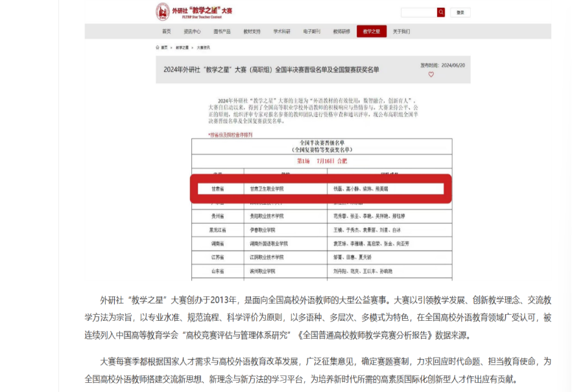
Task: Click the 黑龙江省 table cell
Action: pyautogui.click(x=218, y=230)
